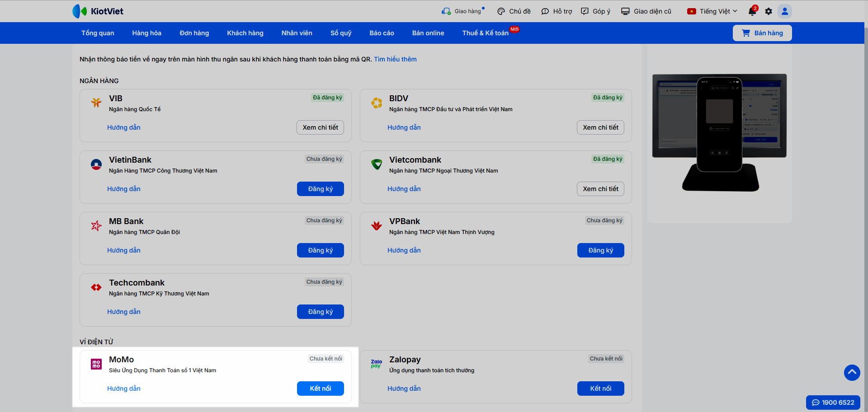Click the Techcombank logo
Screen dimensions: 868x412
(96, 287)
